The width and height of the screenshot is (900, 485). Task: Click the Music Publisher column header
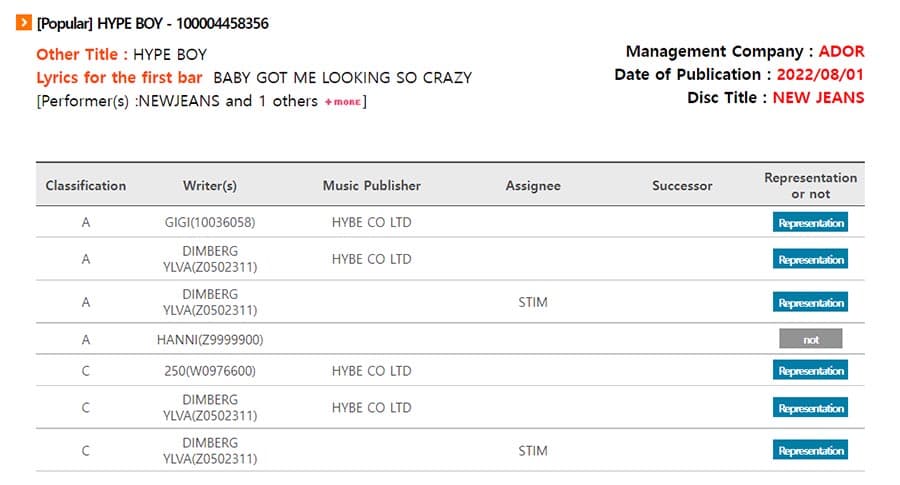pos(371,185)
